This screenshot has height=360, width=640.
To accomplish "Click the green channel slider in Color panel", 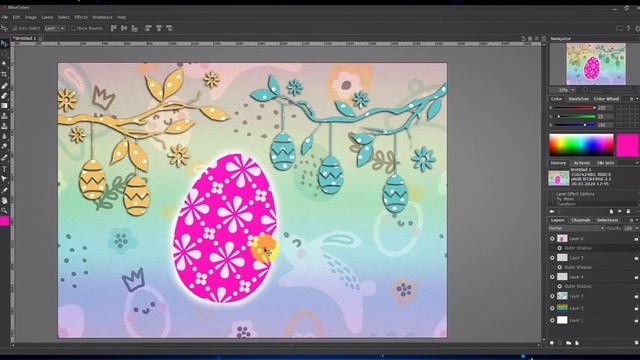I will 575,116.
